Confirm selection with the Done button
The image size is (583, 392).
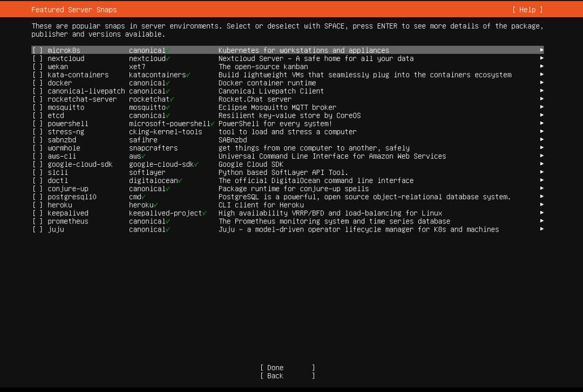point(287,368)
